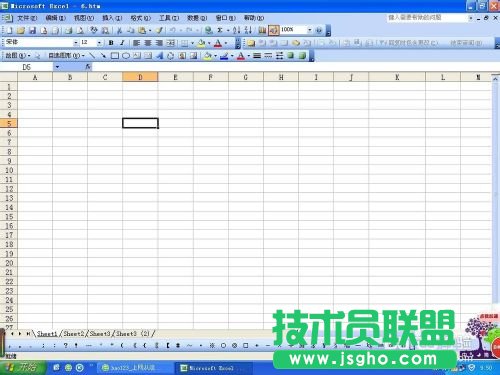
Task: Click the insert function fx button
Action: [x=88, y=67]
